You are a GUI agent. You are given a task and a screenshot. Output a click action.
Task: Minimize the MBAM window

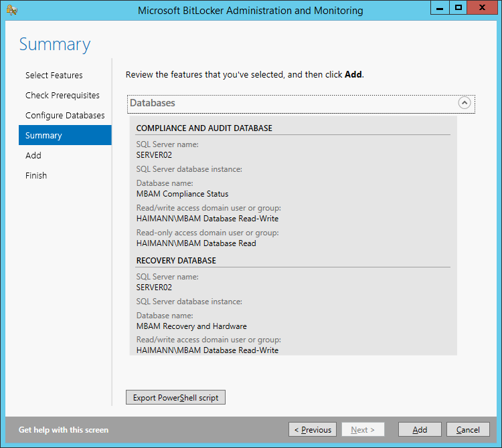click(440, 7)
